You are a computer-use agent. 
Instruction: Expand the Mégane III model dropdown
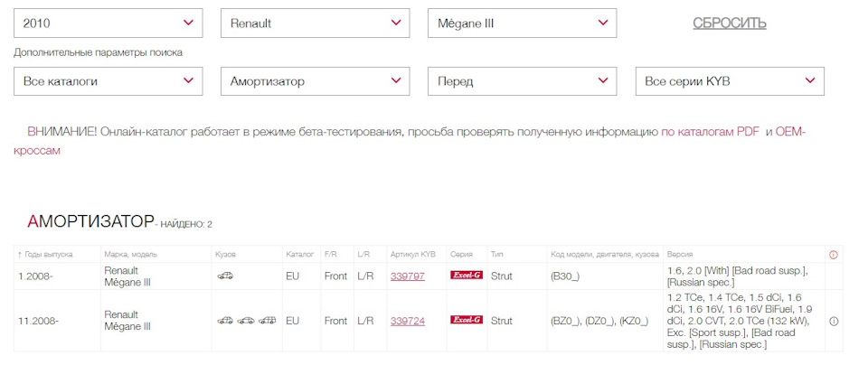click(x=522, y=23)
